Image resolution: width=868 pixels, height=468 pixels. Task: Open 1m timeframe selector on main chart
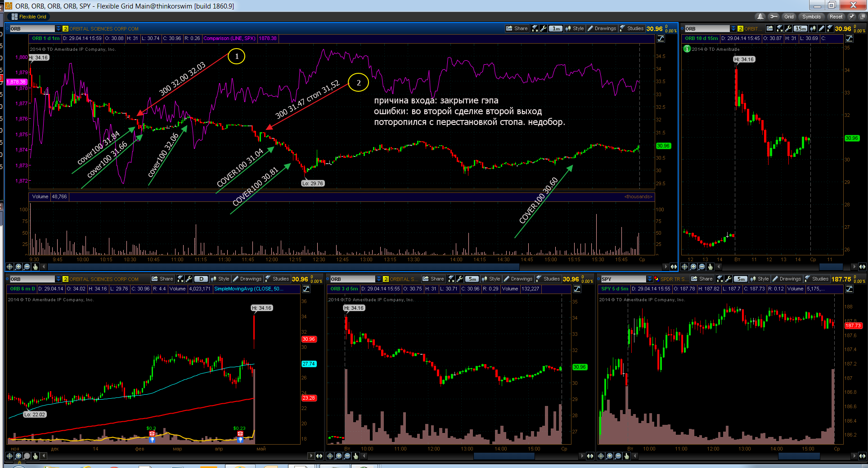tap(556, 28)
